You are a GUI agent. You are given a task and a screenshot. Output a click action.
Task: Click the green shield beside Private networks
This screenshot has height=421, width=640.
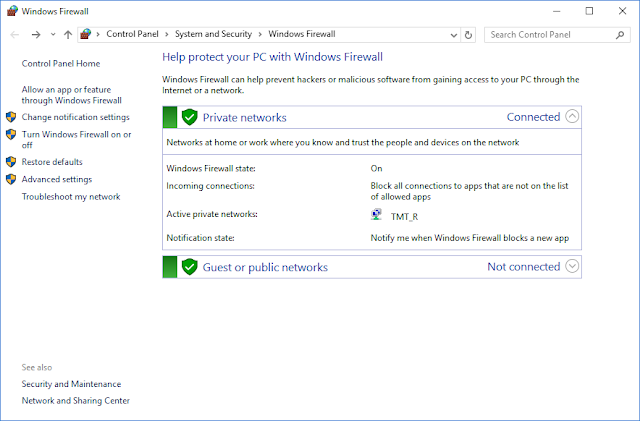tap(189, 117)
